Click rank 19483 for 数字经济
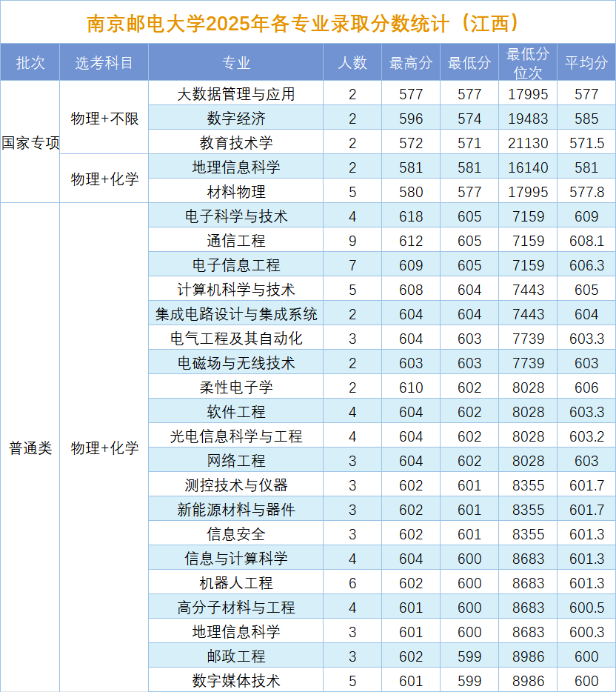The width and height of the screenshot is (616, 692). point(528,119)
